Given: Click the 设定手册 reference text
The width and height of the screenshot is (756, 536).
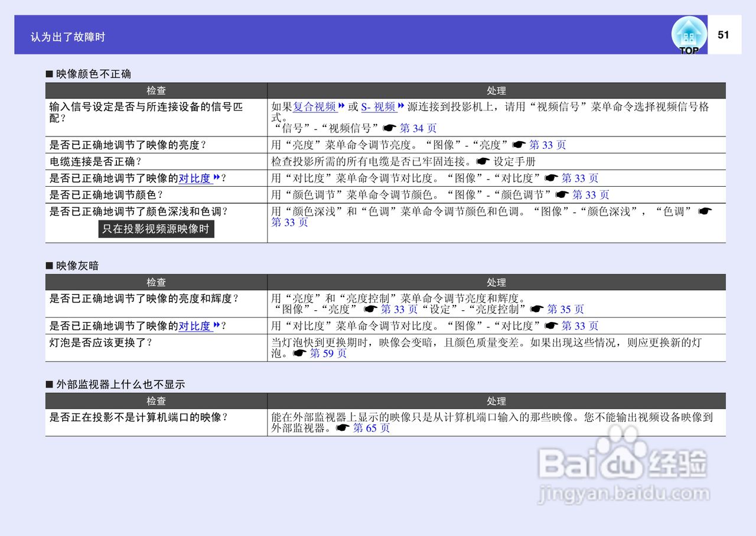Looking at the screenshot, I should (x=514, y=161).
